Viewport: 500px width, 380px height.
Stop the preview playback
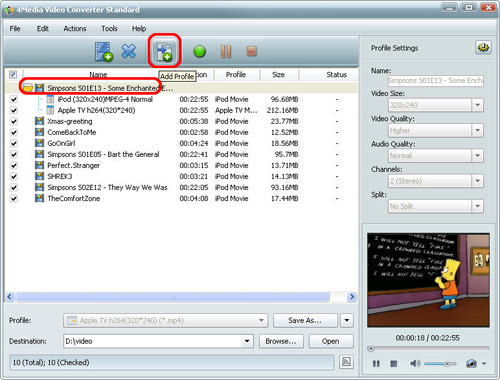pos(394,363)
